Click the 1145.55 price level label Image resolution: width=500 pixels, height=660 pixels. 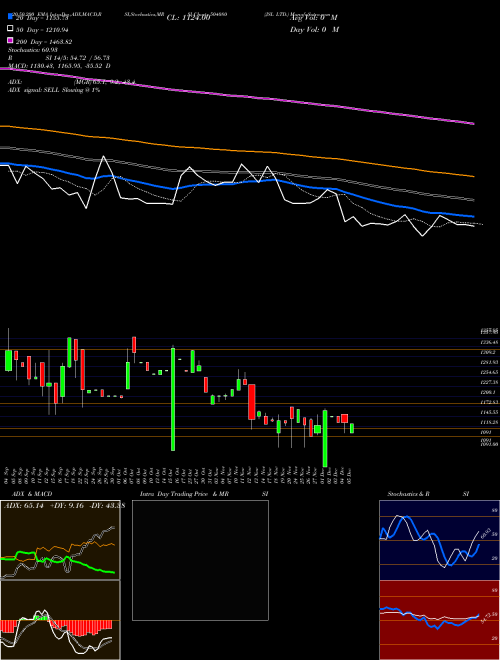pos(489,412)
